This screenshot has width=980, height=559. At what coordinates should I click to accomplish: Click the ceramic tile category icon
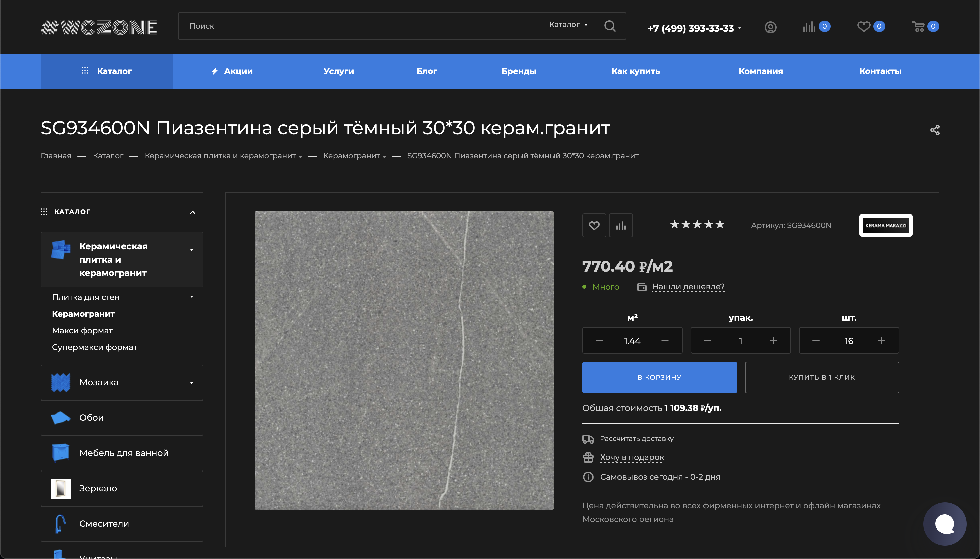pos(61,250)
